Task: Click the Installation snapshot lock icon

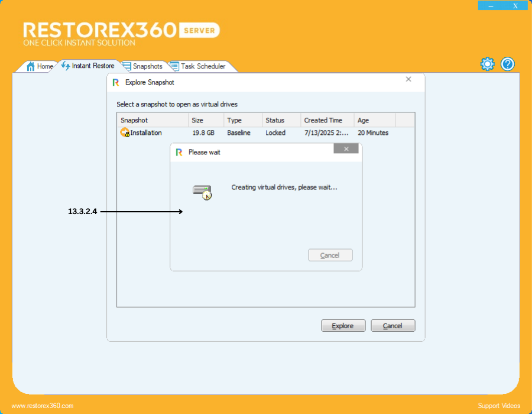Action: pos(125,132)
